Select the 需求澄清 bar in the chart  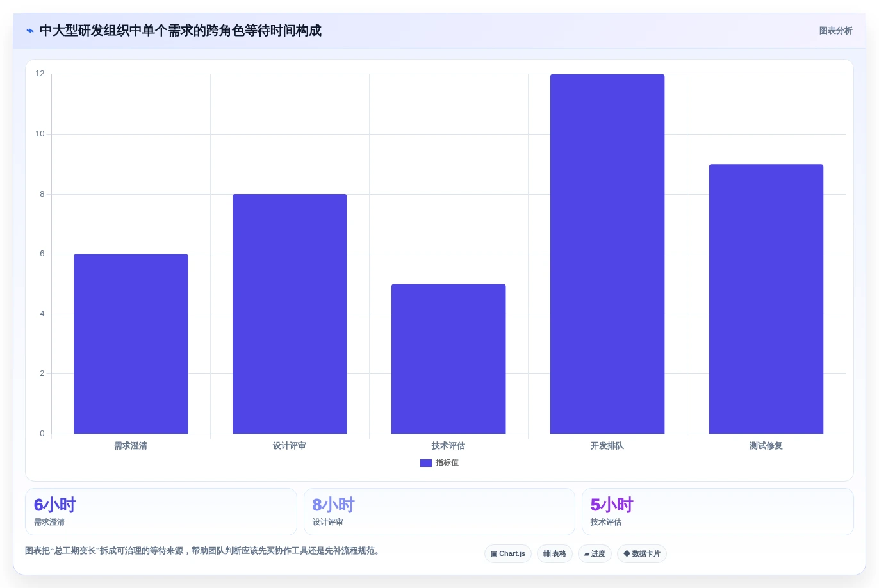pyautogui.click(x=131, y=344)
